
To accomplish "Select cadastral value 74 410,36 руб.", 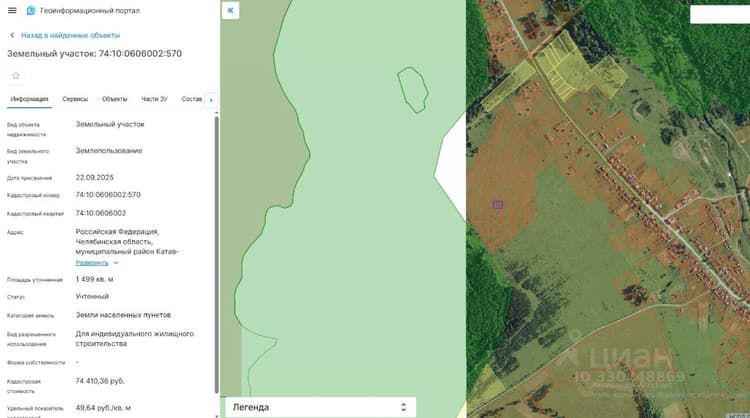I will click(x=100, y=381).
